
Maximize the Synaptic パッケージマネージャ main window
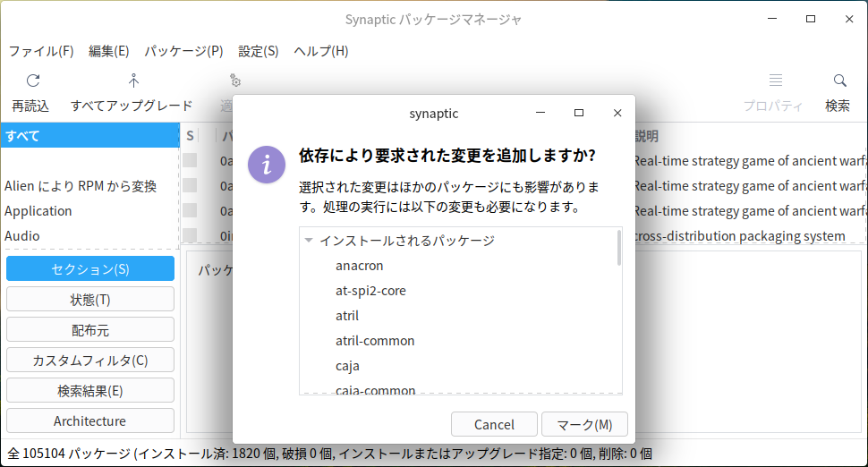pyautogui.click(x=811, y=19)
